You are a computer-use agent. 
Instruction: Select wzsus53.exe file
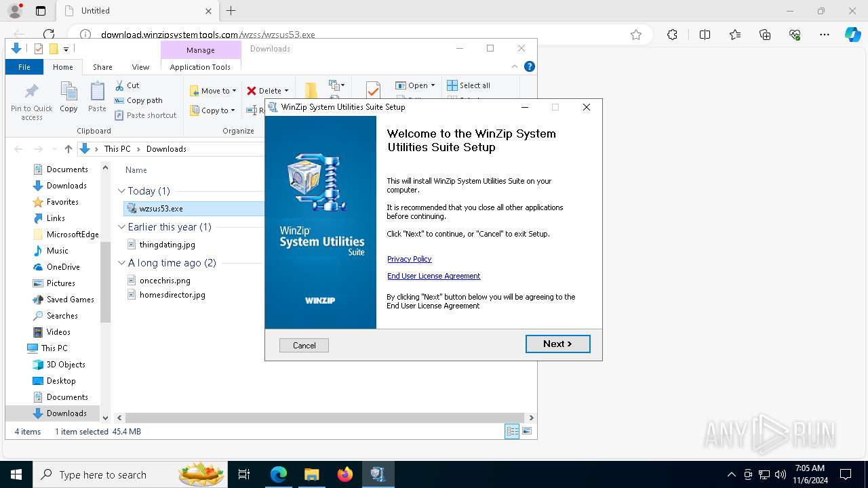(161, 209)
